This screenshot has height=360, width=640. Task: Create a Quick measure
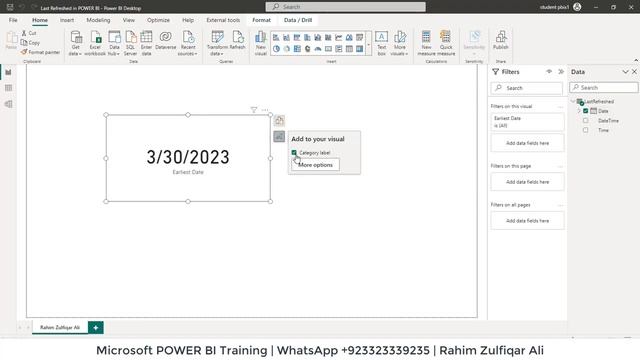(x=446, y=43)
